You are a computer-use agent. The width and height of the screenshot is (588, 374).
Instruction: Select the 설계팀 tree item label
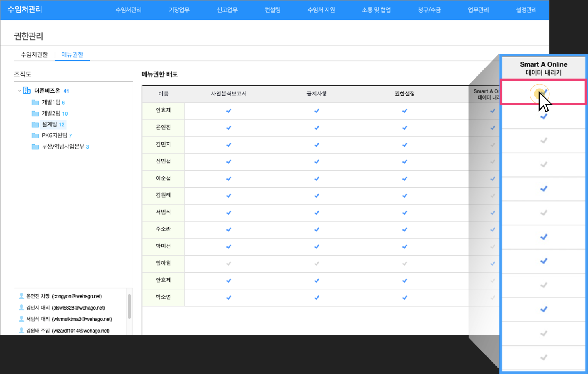pyautogui.click(x=50, y=124)
